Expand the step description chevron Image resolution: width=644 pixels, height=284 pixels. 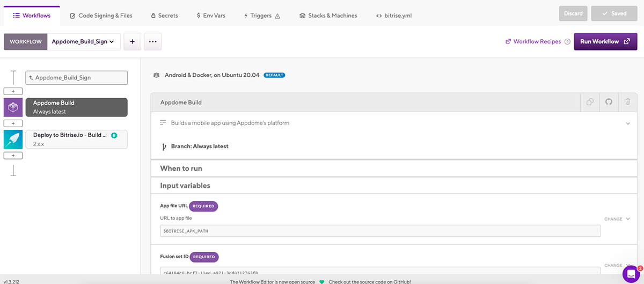627,123
